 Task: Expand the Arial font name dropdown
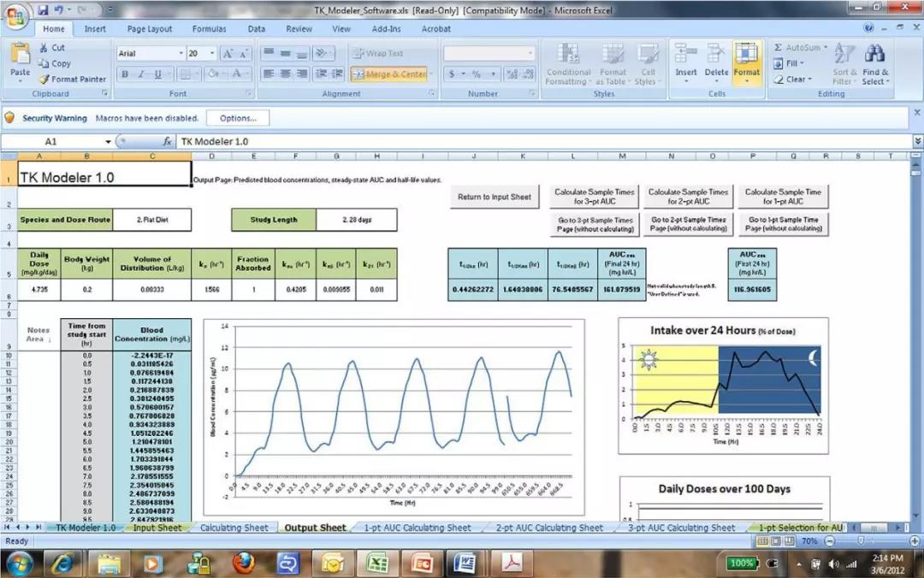point(181,53)
